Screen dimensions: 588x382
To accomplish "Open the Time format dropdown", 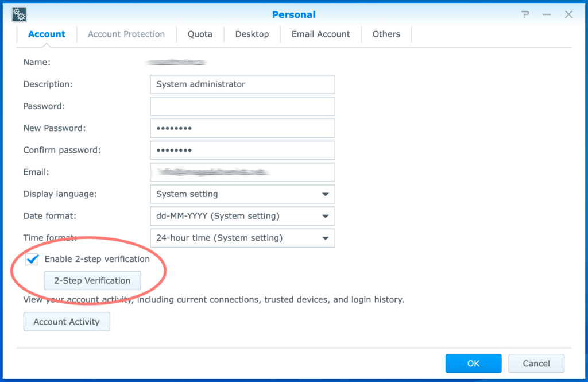I will click(x=242, y=238).
